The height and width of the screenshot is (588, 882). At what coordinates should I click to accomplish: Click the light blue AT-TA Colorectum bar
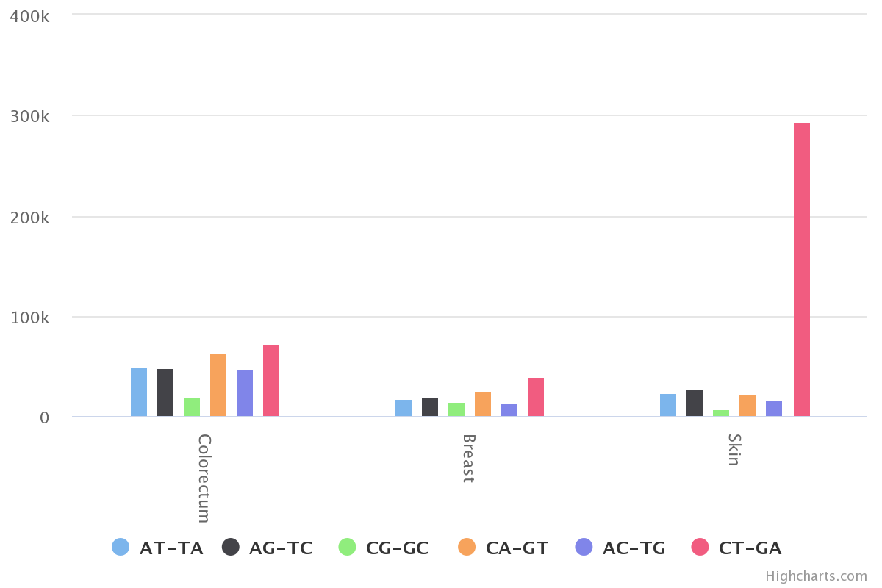[139, 392]
